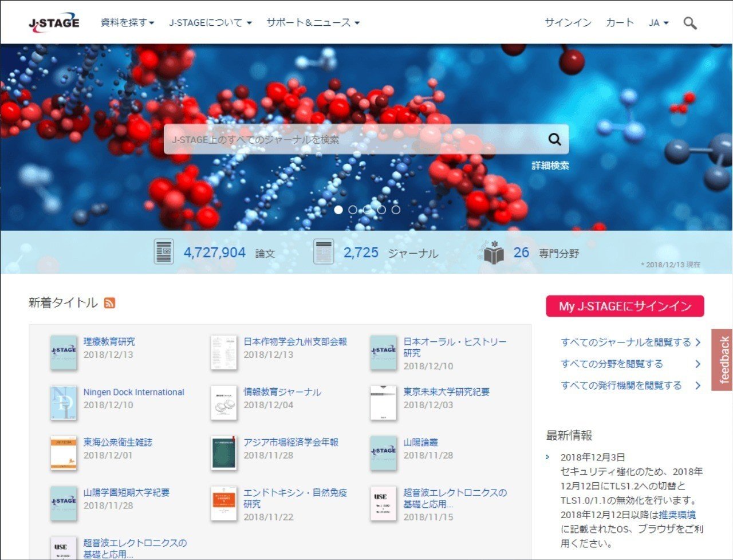Image resolution: width=733 pixels, height=560 pixels.
Task: Open the Ningen Dock International title link
Action: pyautogui.click(x=134, y=392)
